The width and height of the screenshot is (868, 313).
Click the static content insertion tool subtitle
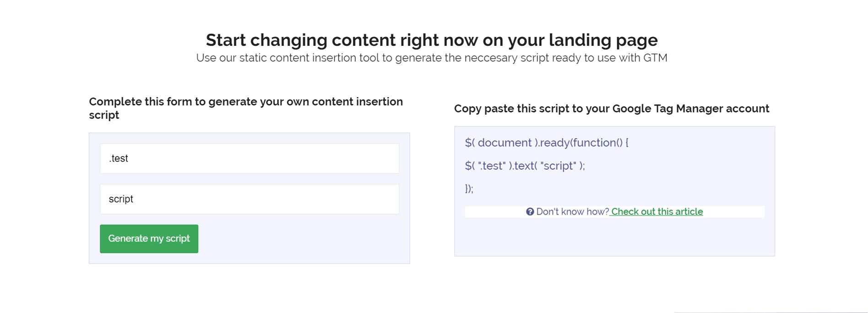431,58
